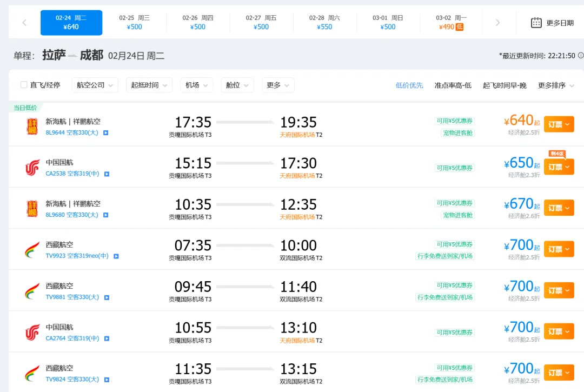The width and height of the screenshot is (584, 392).
Task: Show later dates with right arrow
Action: (497, 23)
